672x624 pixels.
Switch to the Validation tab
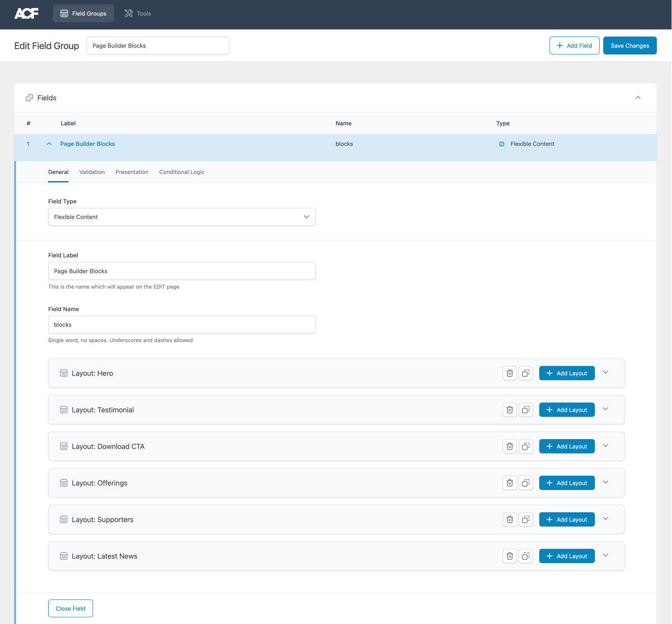point(92,172)
